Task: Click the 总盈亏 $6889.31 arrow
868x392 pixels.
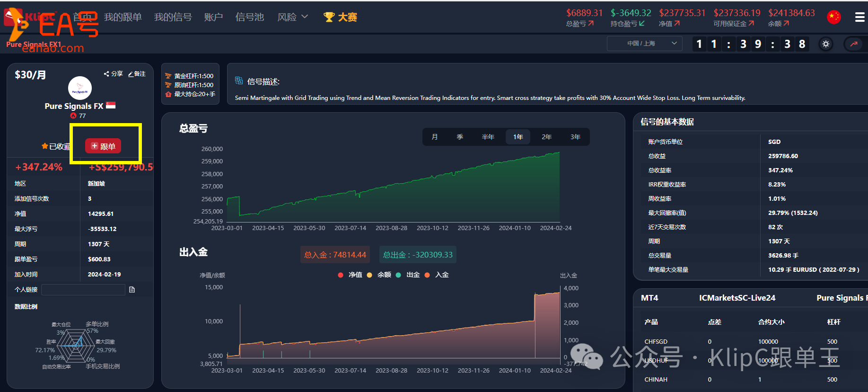Action: coord(591,23)
